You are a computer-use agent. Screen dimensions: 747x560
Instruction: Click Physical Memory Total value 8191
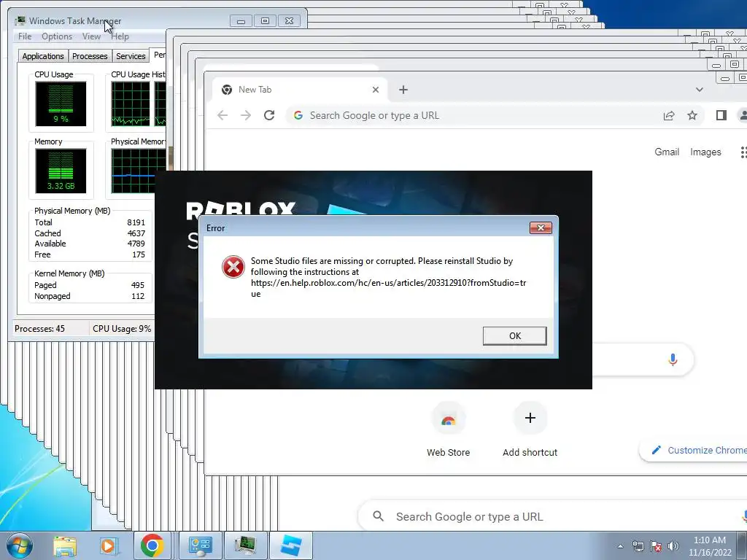click(x=136, y=222)
